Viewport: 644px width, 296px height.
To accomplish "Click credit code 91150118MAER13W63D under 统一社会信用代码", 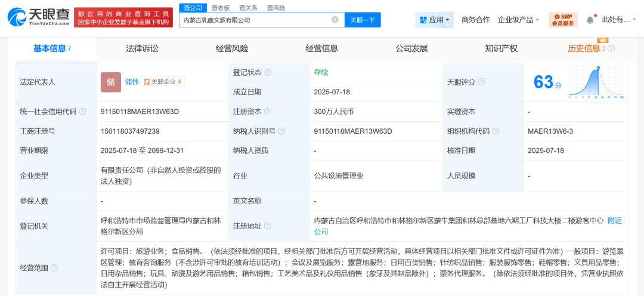I will 140,112.
